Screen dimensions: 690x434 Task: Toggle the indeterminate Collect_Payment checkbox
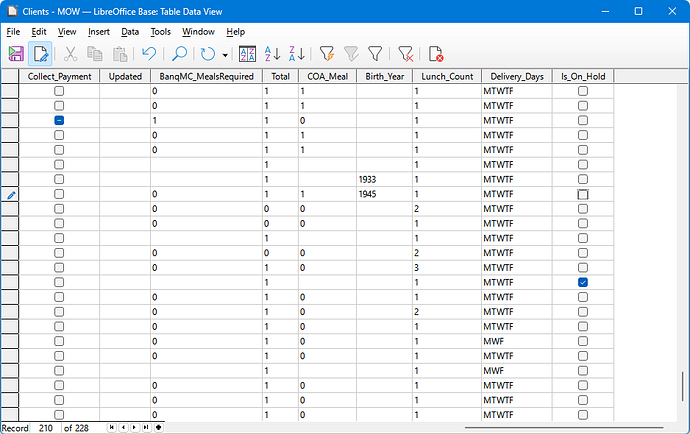click(59, 120)
